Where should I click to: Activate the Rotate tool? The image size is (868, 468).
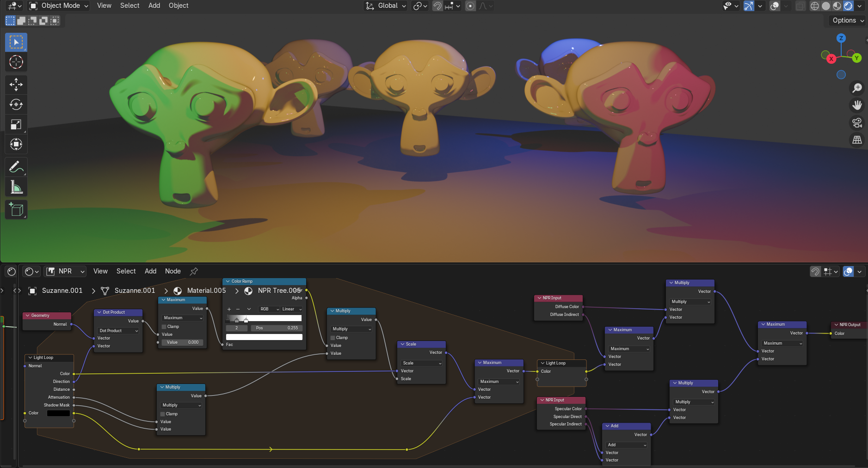coord(16,104)
